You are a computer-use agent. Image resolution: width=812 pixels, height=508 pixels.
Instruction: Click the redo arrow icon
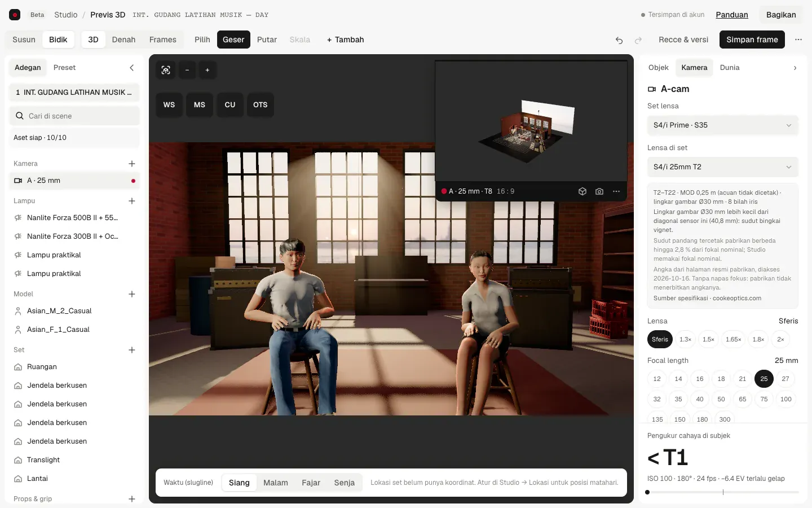[x=638, y=40]
